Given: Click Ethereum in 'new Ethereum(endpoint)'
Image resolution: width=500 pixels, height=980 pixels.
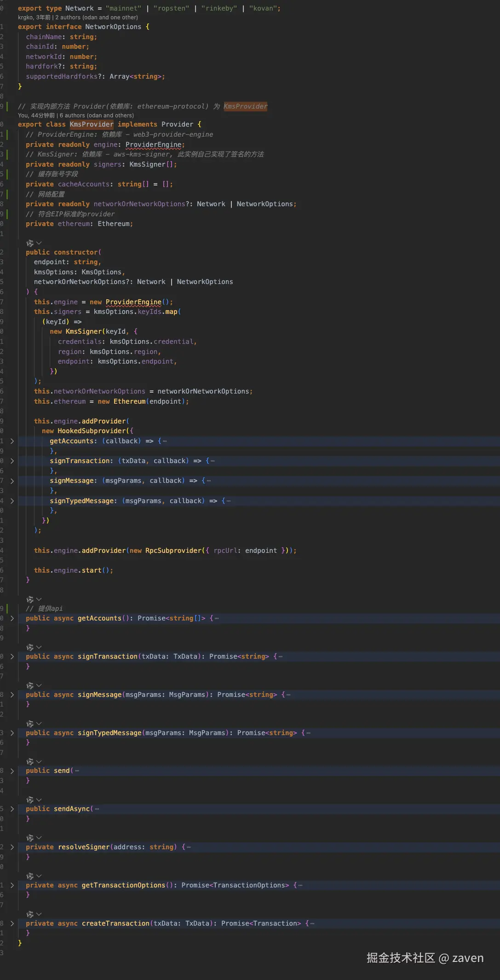Looking at the screenshot, I should tap(129, 401).
